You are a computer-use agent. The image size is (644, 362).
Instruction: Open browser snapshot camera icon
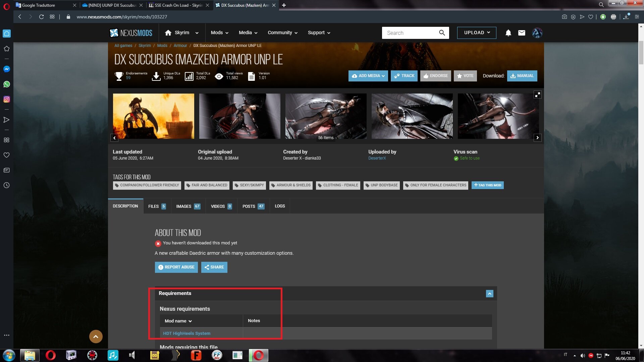[565, 17]
